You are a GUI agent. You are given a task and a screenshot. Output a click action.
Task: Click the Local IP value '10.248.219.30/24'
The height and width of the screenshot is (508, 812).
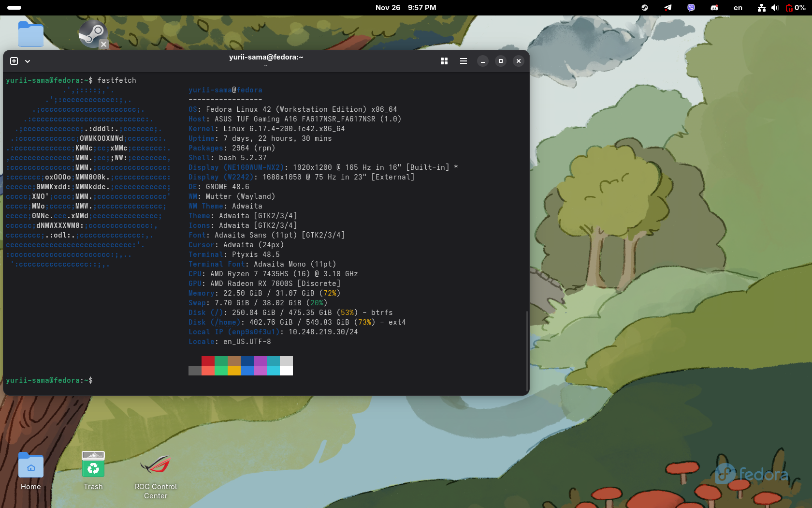point(323,332)
